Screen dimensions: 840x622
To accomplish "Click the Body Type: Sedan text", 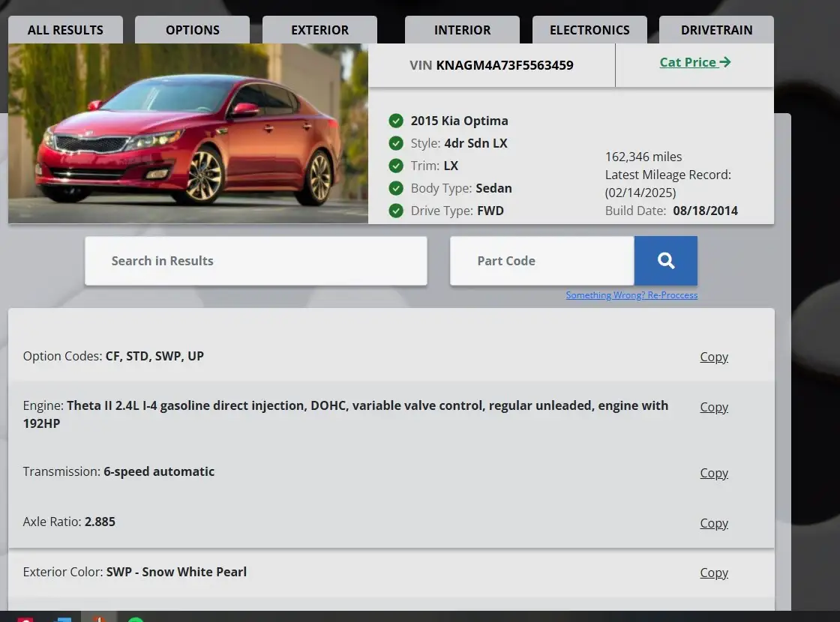I will [x=461, y=188].
